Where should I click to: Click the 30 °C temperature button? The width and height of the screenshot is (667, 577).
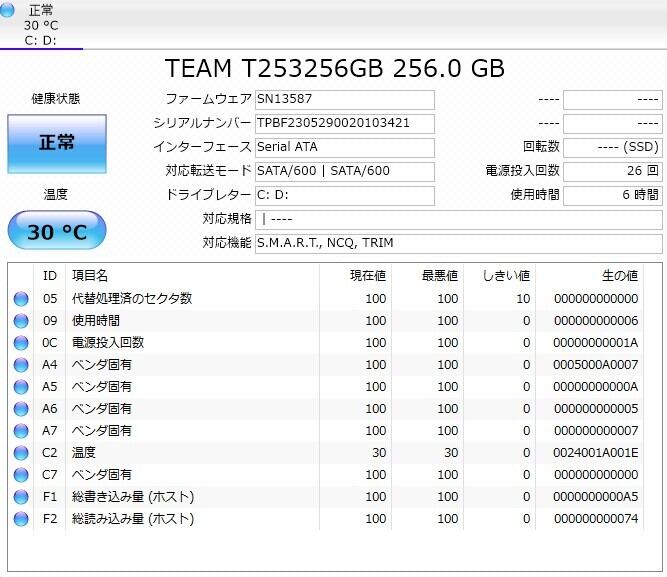coord(56,232)
